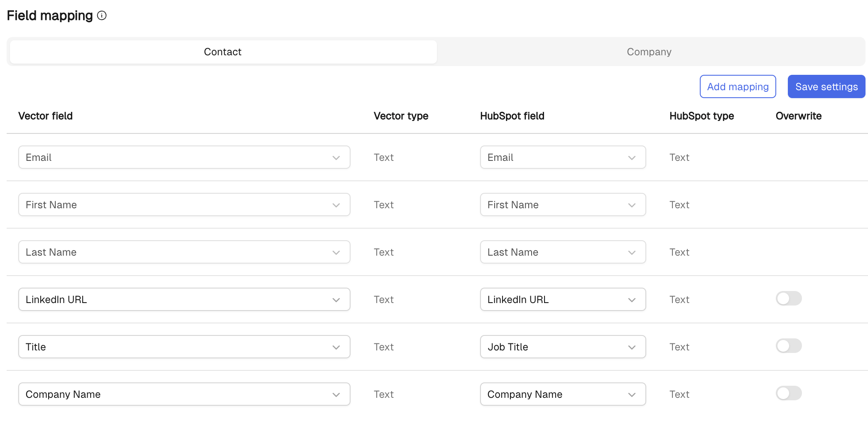Toggle overwrite for the Job Title row
The image size is (868, 424).
coord(788,346)
